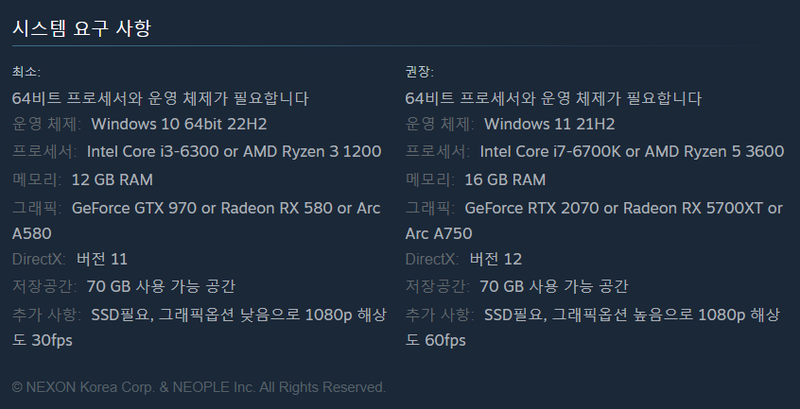Click the 최소: column label
Screen dimensions: 800x409
pos(26,72)
